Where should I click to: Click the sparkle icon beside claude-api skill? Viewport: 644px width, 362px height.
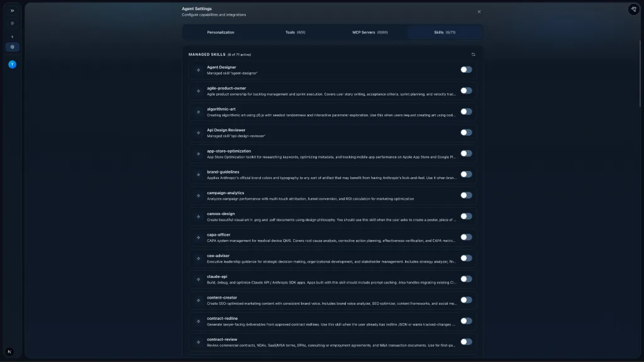tap(199, 279)
